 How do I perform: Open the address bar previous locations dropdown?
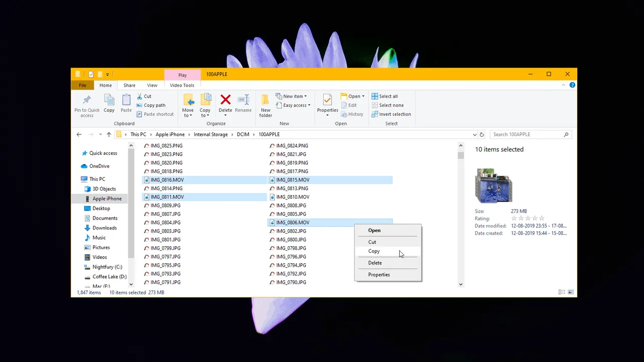474,134
